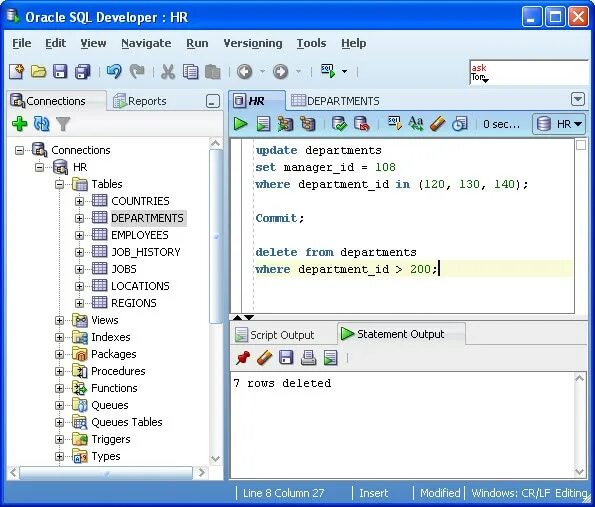Click the '7 rows deleted' output text
This screenshot has height=507, width=595.
tap(283, 383)
